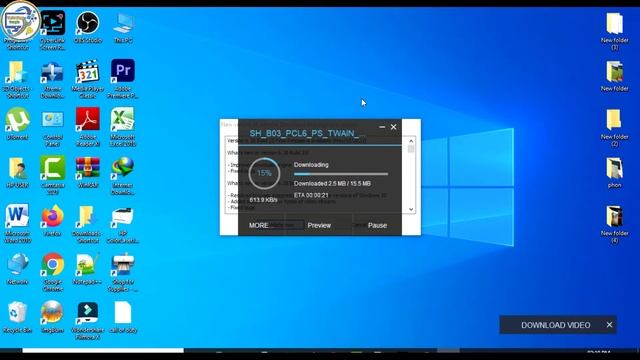
Task: Select the Adobe Reader XI icon
Action: (x=87, y=127)
